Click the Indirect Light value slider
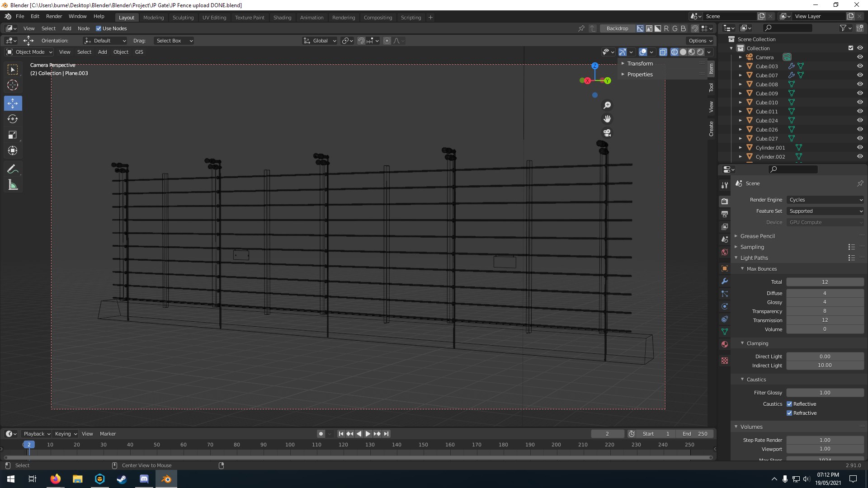The height and width of the screenshot is (488, 868). pos(825,366)
